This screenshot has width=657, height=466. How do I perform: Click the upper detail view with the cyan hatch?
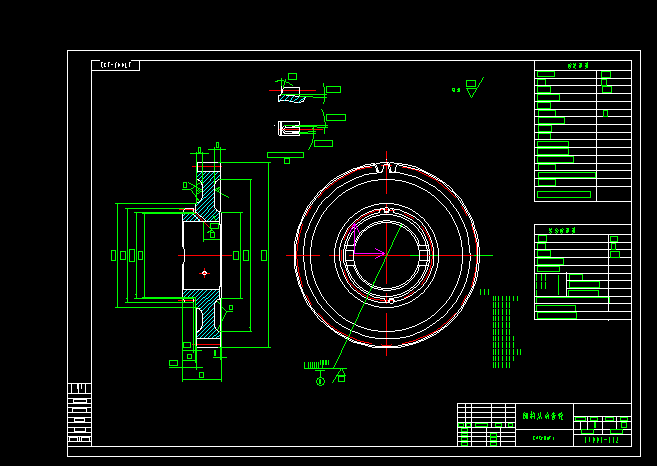(291, 95)
